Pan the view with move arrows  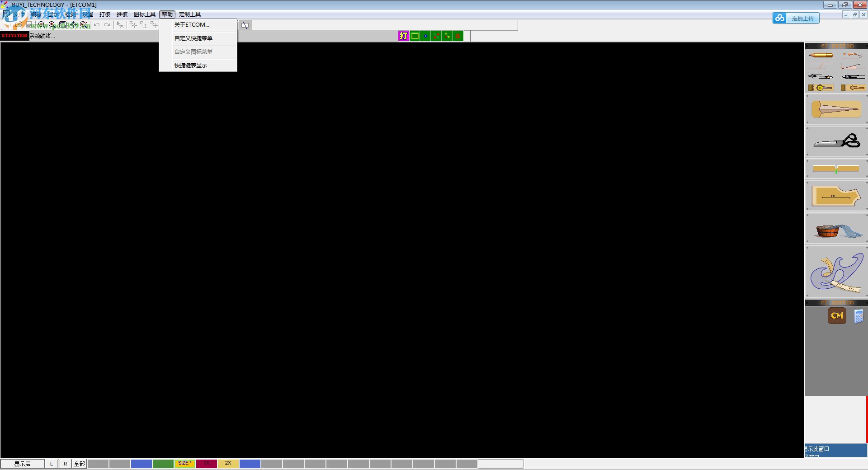(73, 25)
